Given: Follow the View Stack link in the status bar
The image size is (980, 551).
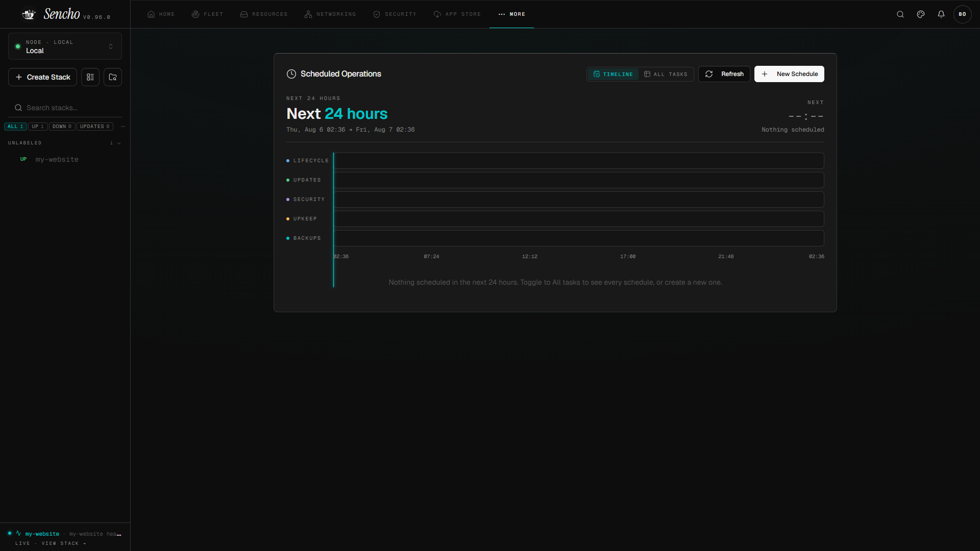Looking at the screenshot, I should (64, 543).
